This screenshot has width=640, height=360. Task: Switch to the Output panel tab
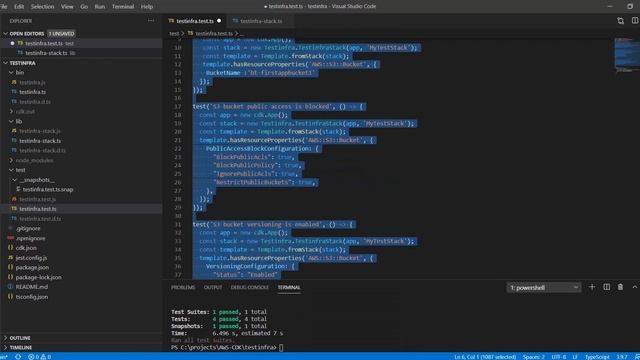click(x=213, y=287)
